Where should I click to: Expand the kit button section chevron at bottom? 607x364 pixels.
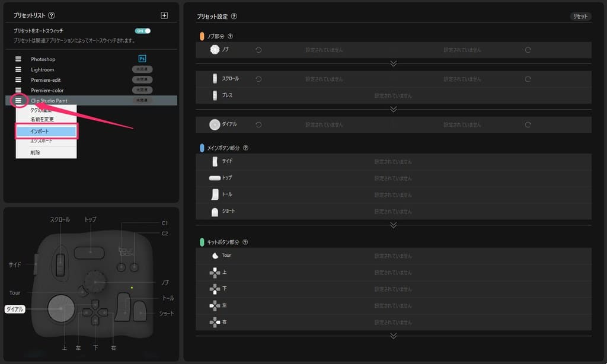pos(393,336)
